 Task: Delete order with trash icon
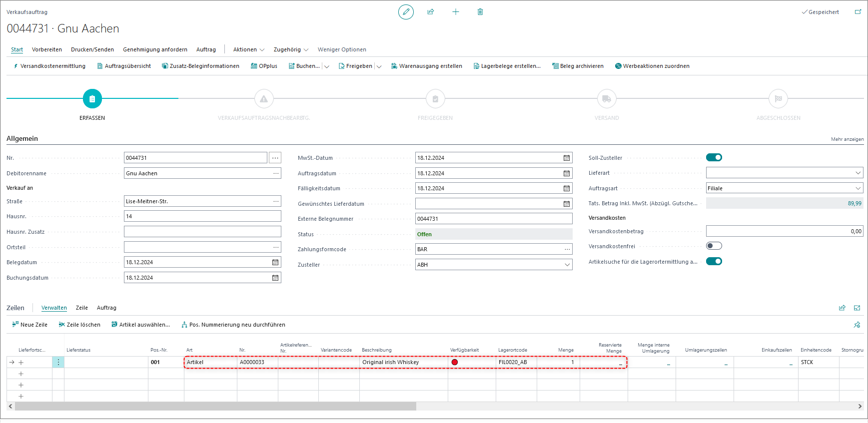(480, 12)
